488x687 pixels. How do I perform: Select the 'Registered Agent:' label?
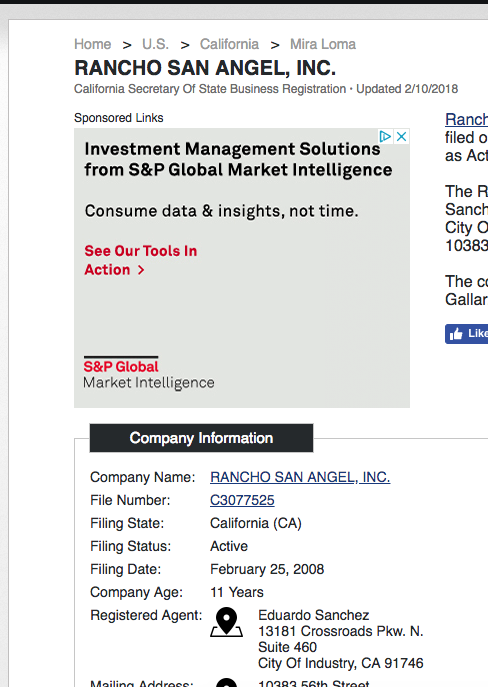(146, 615)
